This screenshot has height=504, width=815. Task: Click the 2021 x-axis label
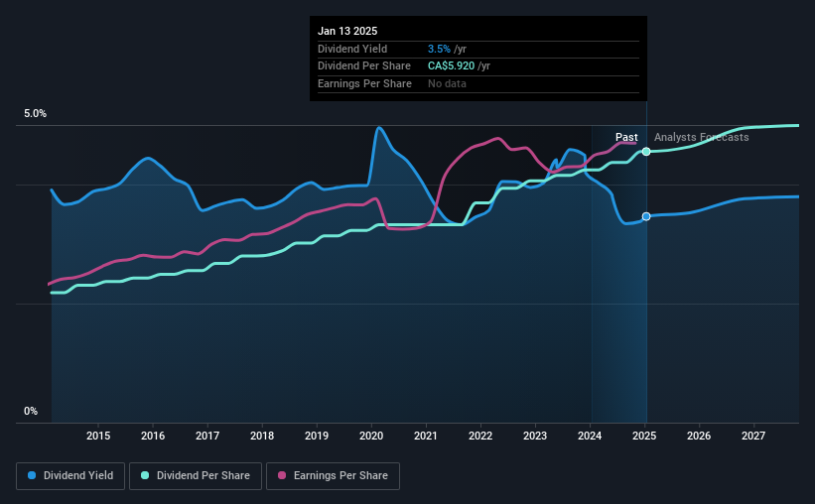pos(426,436)
